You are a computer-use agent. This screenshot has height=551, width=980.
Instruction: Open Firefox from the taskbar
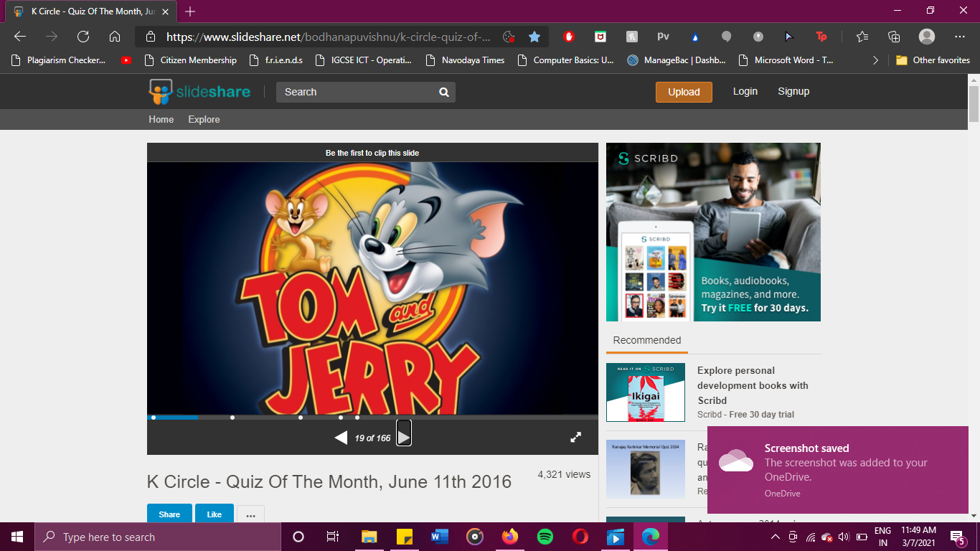pyautogui.click(x=510, y=537)
